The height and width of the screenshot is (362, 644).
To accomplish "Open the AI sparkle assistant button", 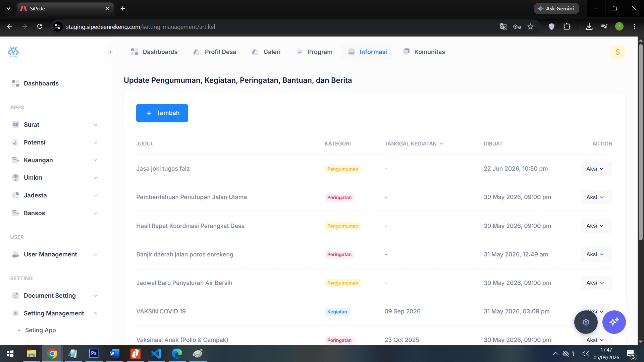I will click(x=614, y=322).
